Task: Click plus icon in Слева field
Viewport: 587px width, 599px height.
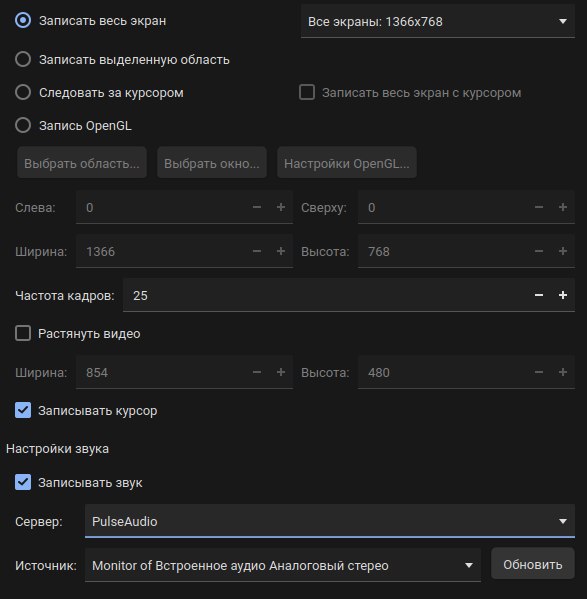Action: pos(281,207)
